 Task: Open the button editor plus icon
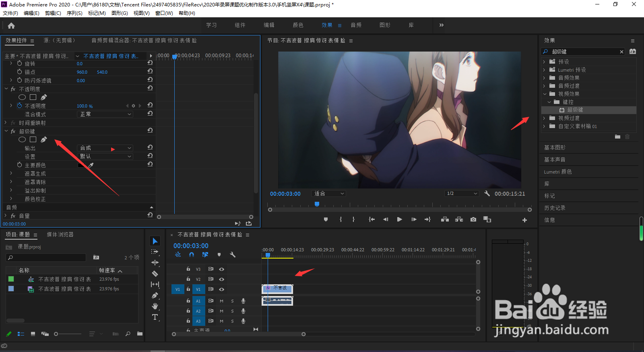(524, 220)
